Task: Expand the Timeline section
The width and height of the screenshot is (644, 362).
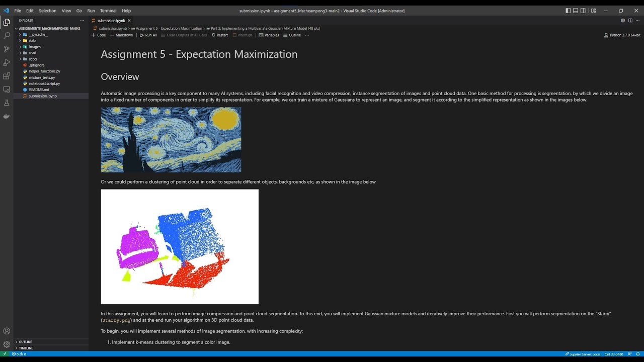Action: 26,348
